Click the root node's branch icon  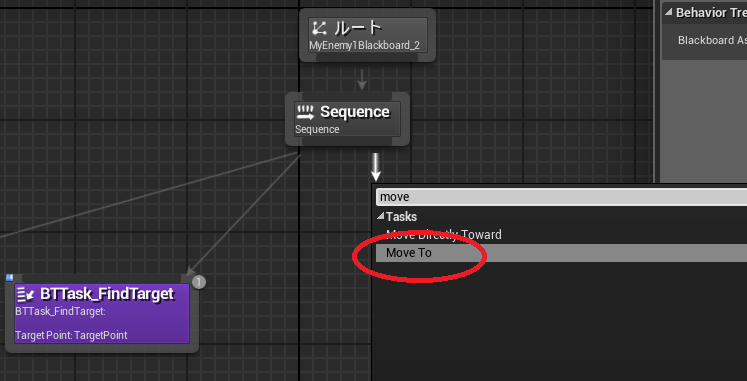point(319,29)
